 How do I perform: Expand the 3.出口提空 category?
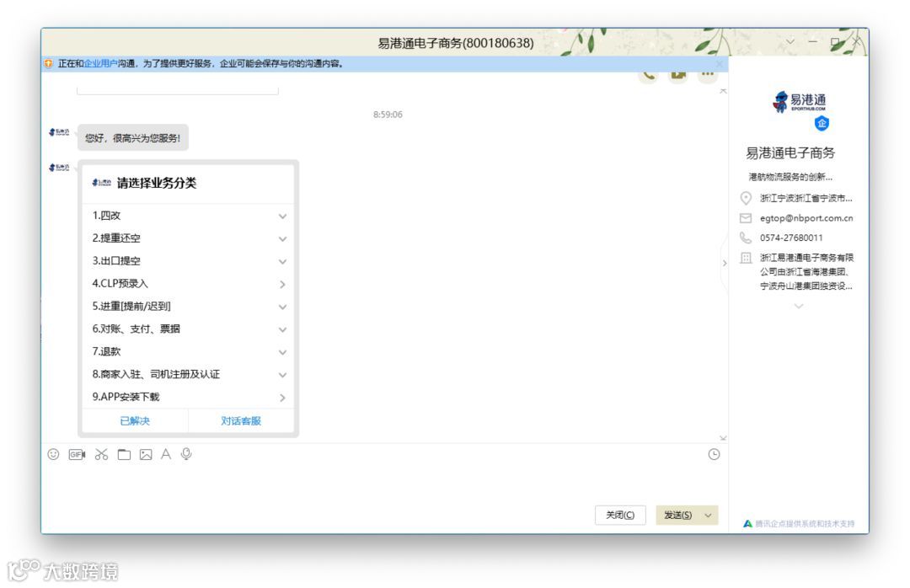(188, 261)
